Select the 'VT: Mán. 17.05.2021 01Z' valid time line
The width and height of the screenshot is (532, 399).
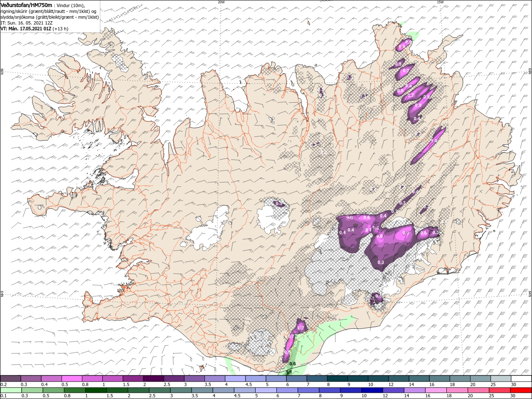tap(26, 29)
